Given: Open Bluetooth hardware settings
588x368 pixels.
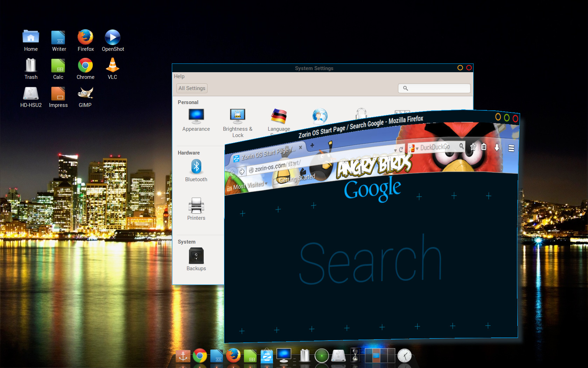Looking at the screenshot, I should [x=196, y=170].
